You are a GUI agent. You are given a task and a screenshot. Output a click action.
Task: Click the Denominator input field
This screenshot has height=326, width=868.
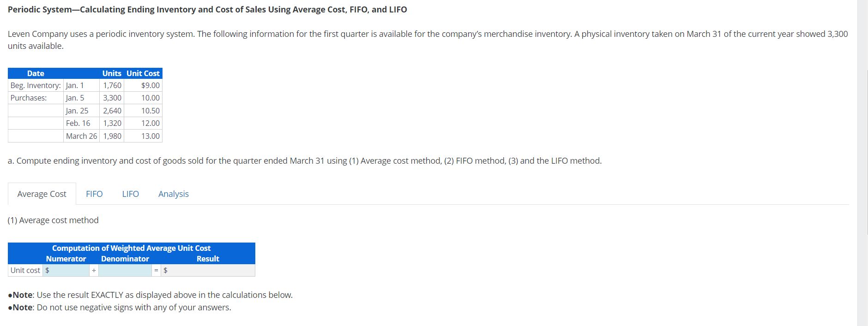(125, 270)
